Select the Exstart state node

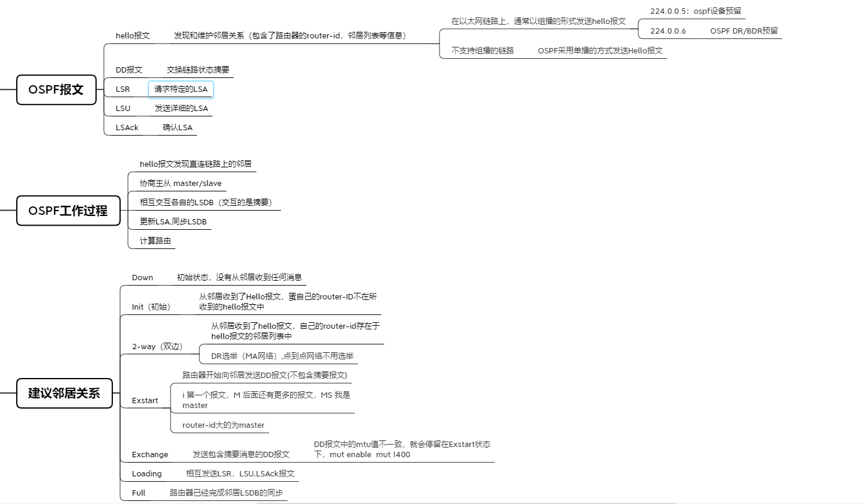coord(144,400)
